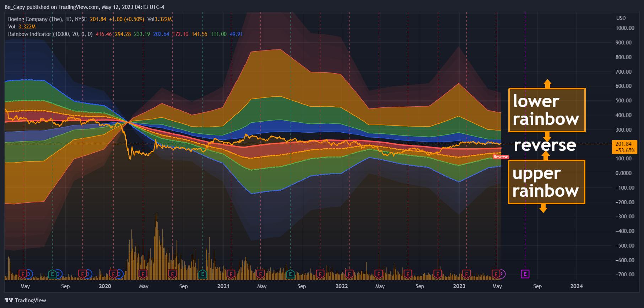Image resolution: width=644 pixels, height=308 pixels.
Task: Click the 2024 time axis label
Action: (x=577, y=286)
